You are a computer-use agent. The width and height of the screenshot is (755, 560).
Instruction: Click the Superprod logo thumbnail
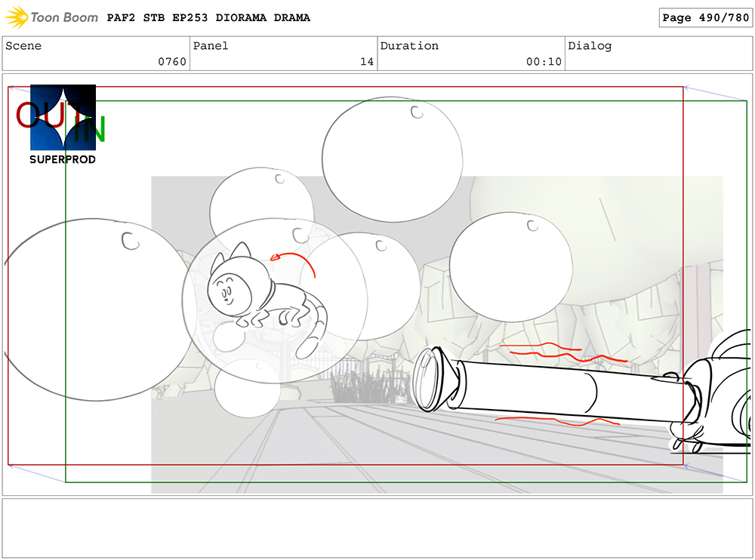[63, 117]
